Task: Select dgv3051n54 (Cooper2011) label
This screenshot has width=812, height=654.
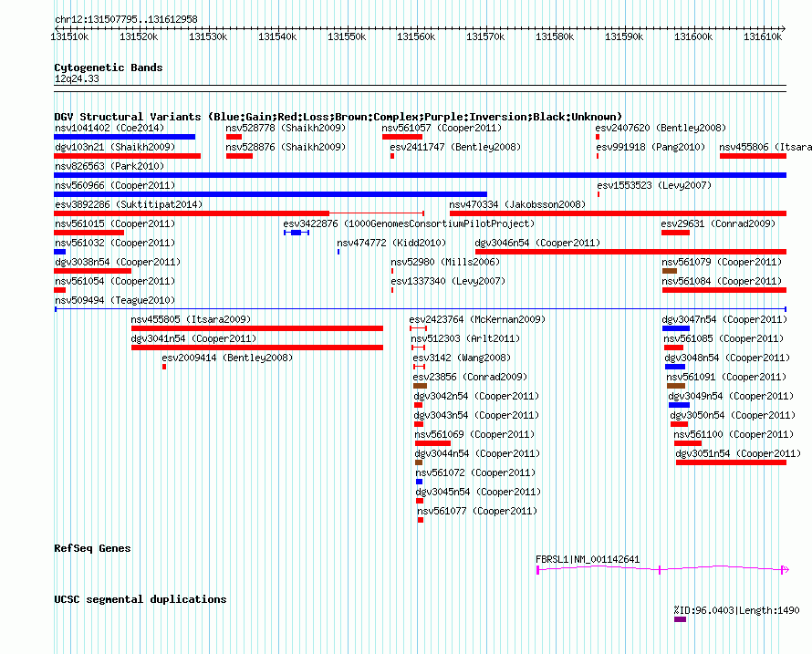Action: [738, 453]
